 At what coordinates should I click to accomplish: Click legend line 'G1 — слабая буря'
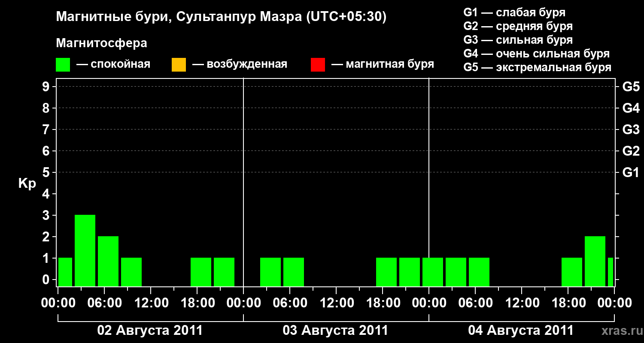click(514, 12)
